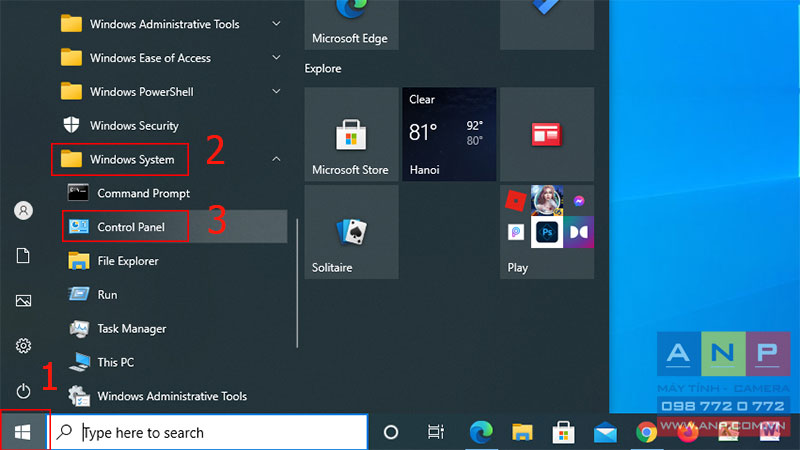Click the Task Manager icon
800x450 pixels.
79,329
